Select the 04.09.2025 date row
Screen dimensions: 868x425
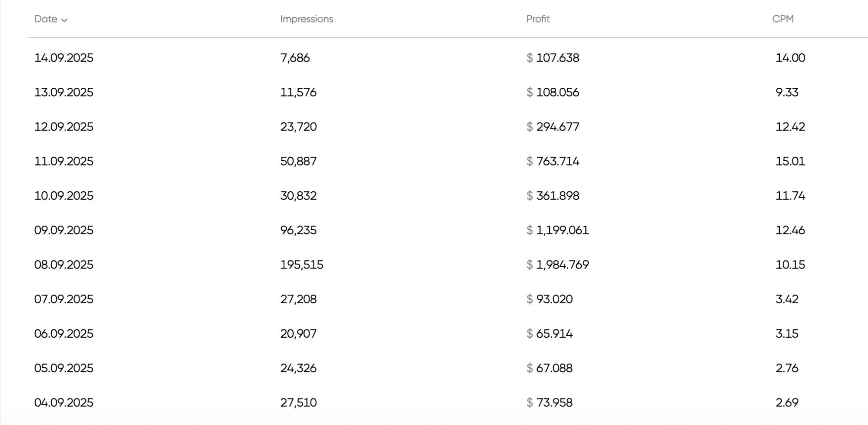click(x=64, y=402)
